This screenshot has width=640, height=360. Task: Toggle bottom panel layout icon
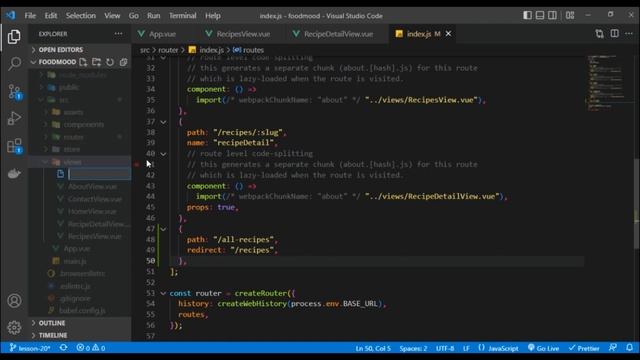click(540, 16)
